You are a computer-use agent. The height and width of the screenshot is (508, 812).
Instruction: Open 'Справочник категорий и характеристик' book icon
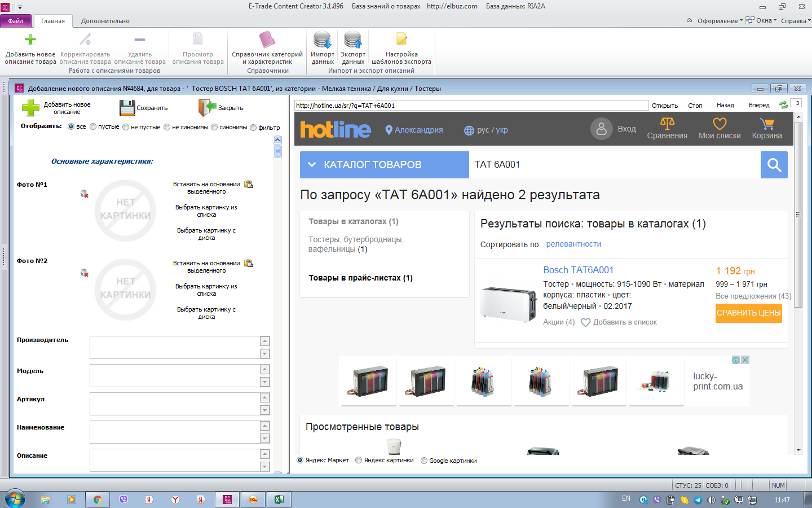[267, 40]
